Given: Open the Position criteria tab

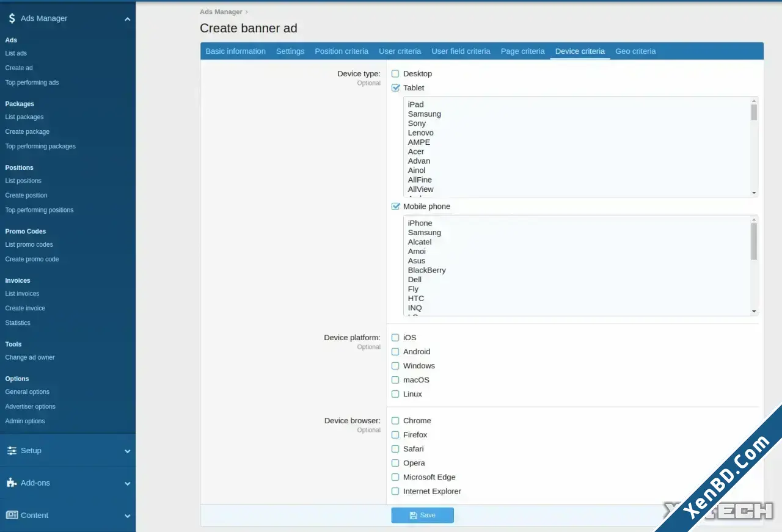Looking at the screenshot, I should (x=342, y=51).
